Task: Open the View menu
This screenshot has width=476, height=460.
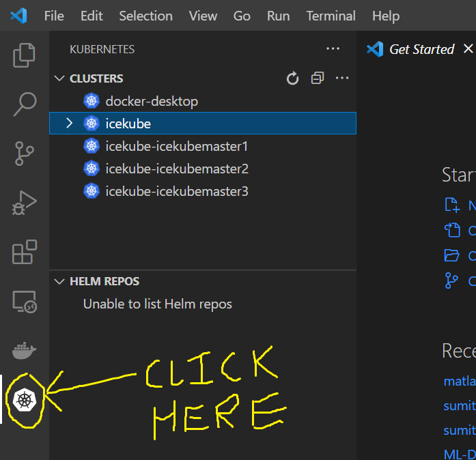Action: pos(203,16)
